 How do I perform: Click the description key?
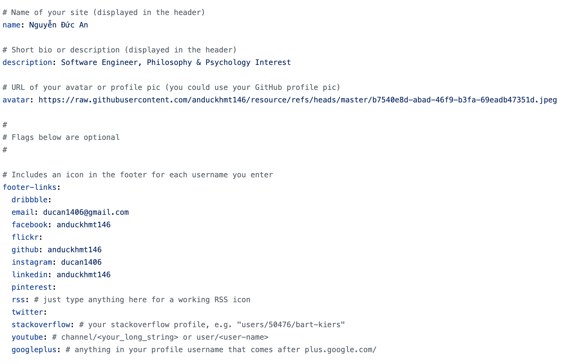click(x=27, y=62)
